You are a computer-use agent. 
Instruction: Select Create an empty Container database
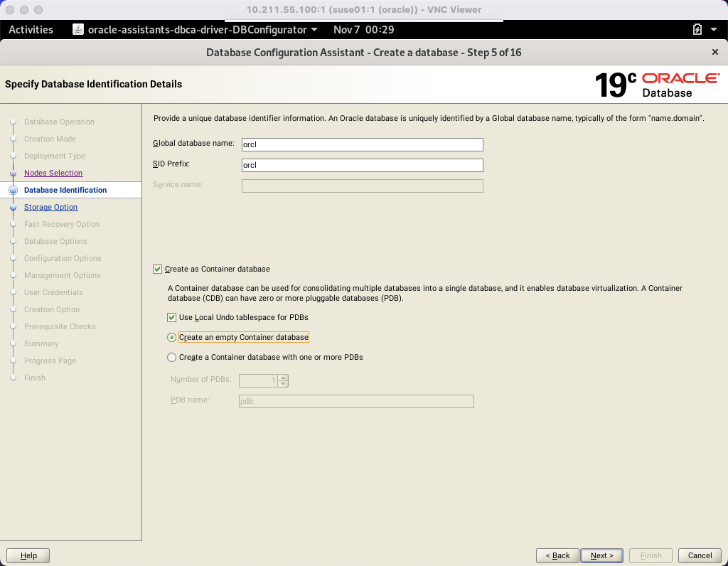tap(172, 338)
